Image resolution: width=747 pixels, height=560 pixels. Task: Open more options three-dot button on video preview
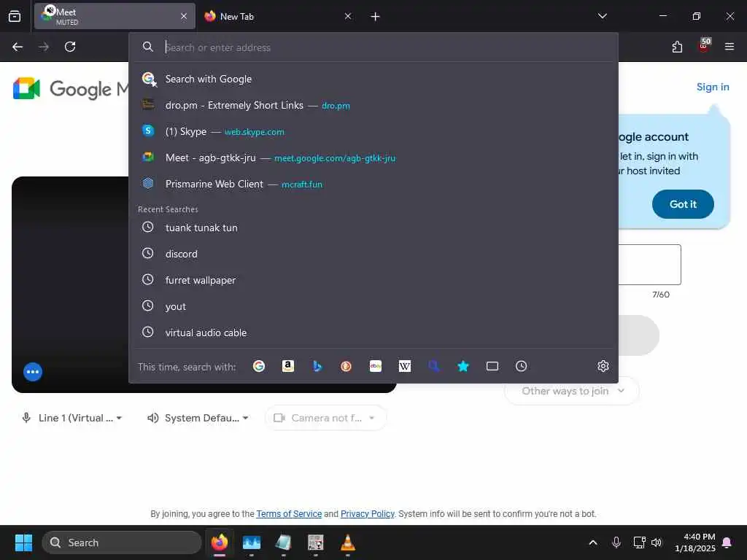click(x=33, y=372)
